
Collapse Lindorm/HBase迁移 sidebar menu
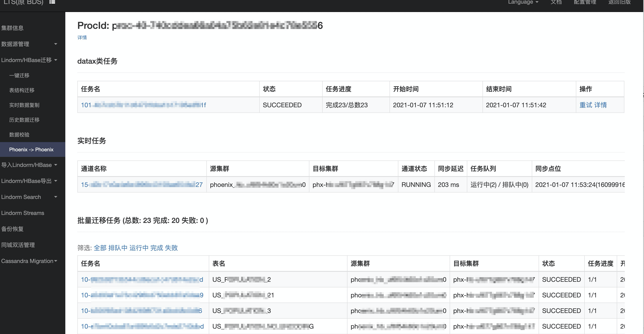click(29, 60)
